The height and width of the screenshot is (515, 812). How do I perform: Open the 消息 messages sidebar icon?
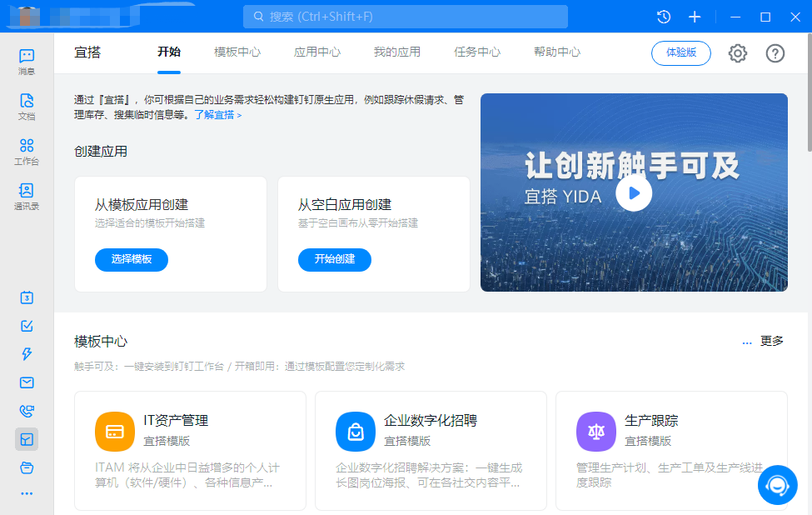tap(27, 62)
